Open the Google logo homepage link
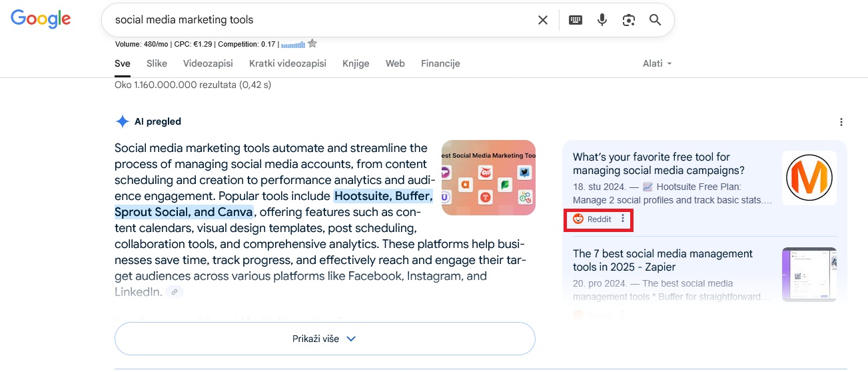Viewport: 868px width, 372px height. (41, 19)
